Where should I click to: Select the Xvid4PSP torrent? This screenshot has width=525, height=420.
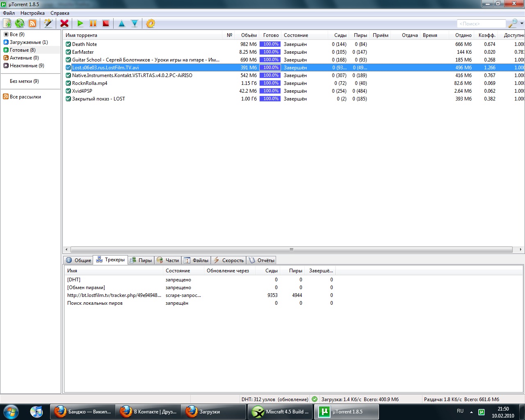(293, 91)
